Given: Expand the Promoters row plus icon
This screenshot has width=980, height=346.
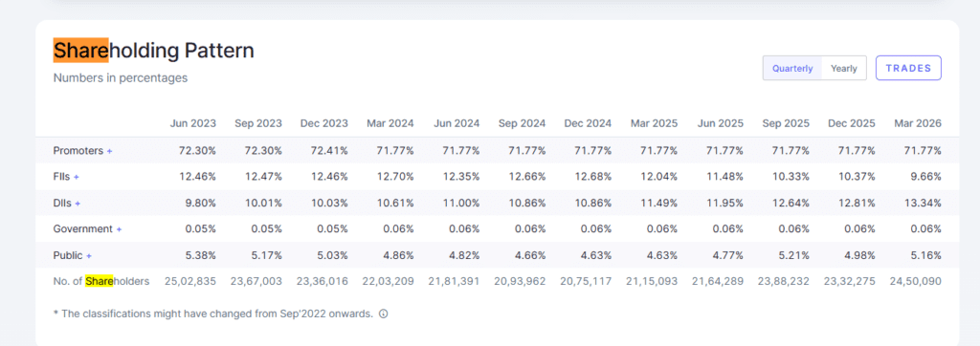Looking at the screenshot, I should point(109,151).
